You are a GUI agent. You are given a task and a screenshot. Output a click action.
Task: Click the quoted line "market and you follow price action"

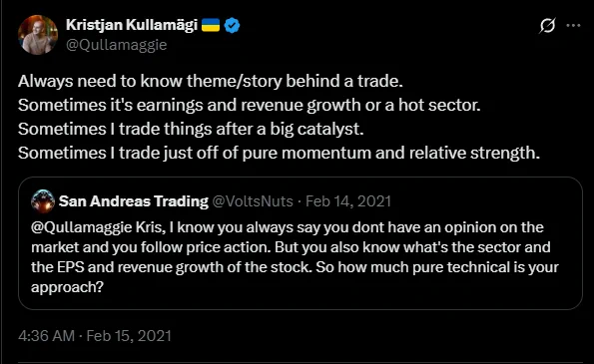coord(291,247)
